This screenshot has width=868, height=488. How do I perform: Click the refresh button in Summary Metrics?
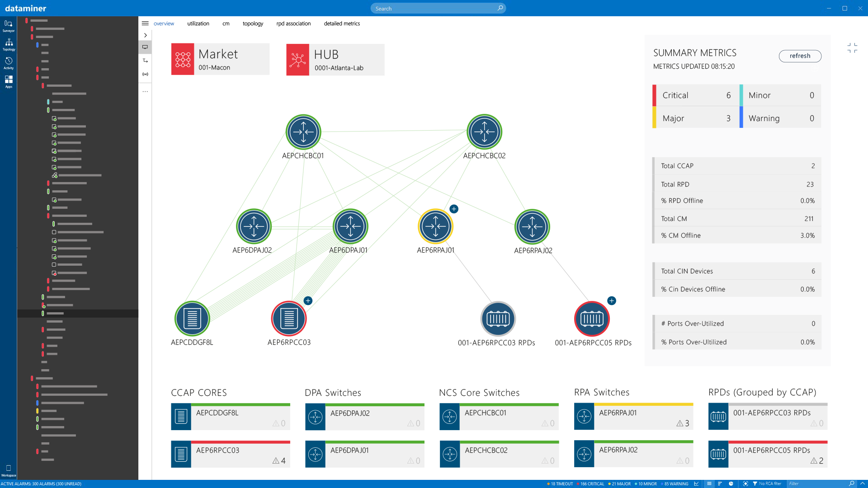(800, 56)
